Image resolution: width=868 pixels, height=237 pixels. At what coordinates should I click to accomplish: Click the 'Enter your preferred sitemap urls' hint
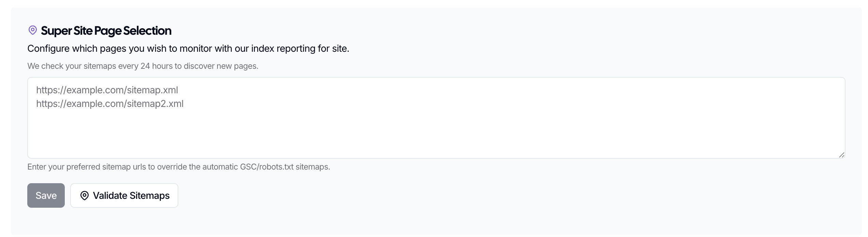178,167
